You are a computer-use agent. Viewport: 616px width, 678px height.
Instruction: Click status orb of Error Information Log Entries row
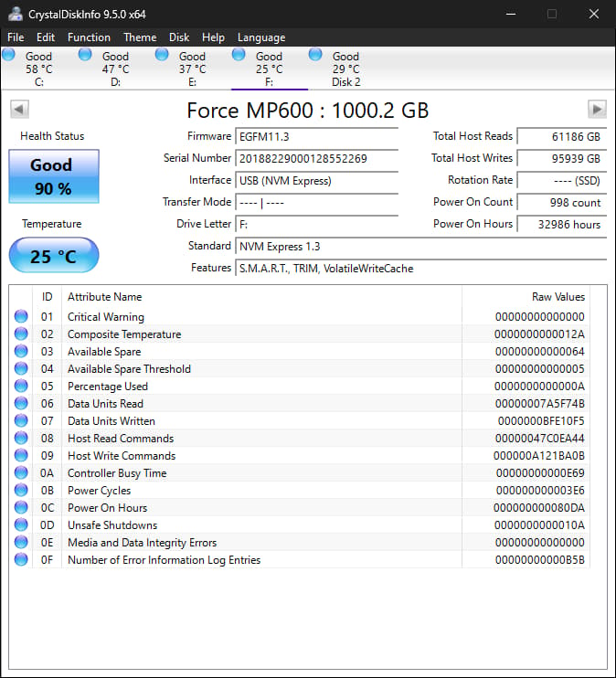click(x=21, y=559)
